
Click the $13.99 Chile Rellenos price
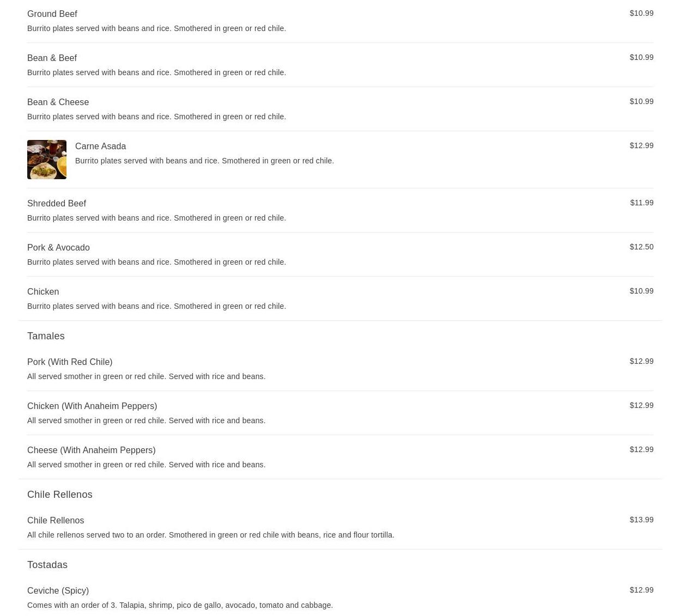641,520
